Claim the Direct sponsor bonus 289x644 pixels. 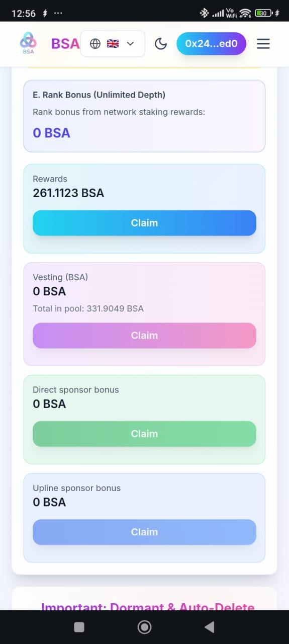(x=144, y=434)
